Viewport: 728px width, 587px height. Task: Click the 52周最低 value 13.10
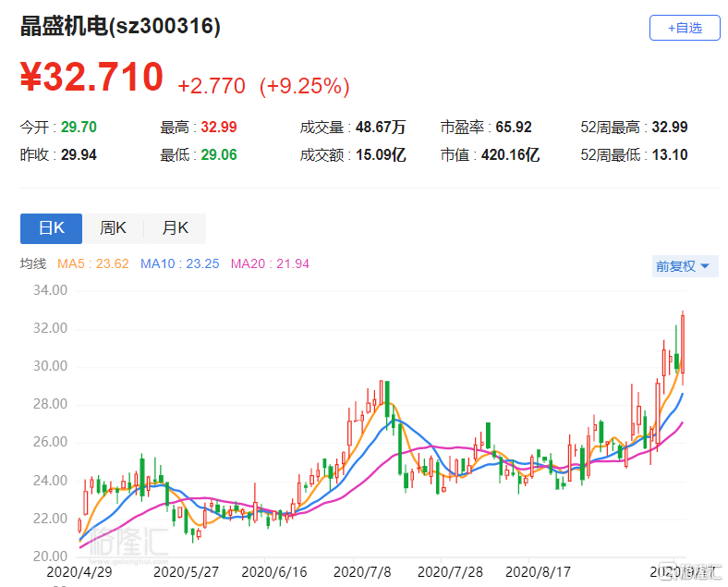670,154
